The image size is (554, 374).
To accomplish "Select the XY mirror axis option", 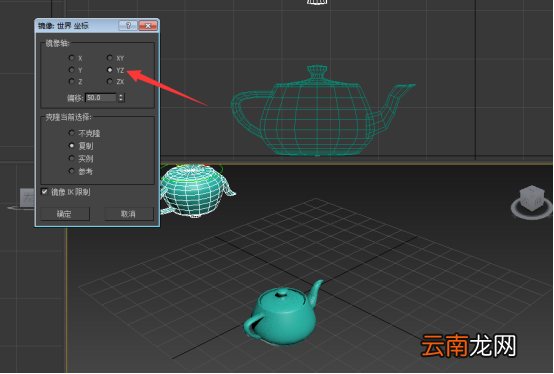I will pyautogui.click(x=110, y=58).
